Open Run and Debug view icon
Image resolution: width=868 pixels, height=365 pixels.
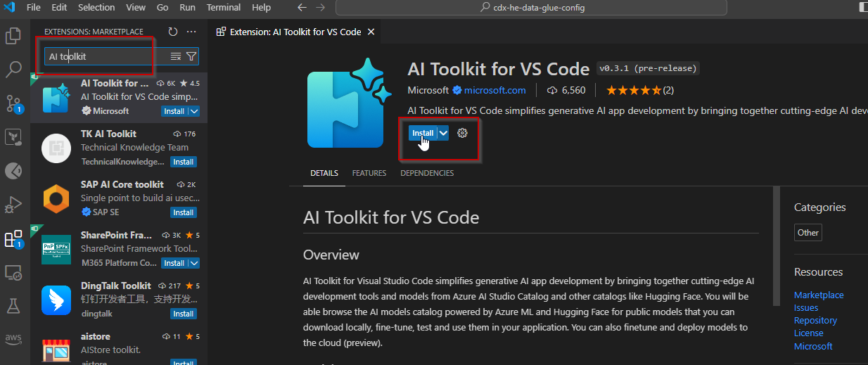(x=13, y=205)
